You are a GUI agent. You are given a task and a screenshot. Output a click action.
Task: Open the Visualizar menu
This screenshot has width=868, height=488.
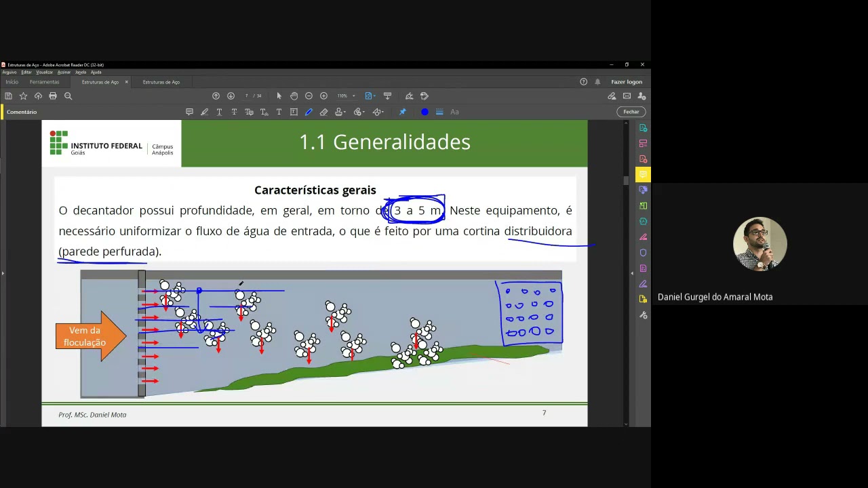point(44,72)
